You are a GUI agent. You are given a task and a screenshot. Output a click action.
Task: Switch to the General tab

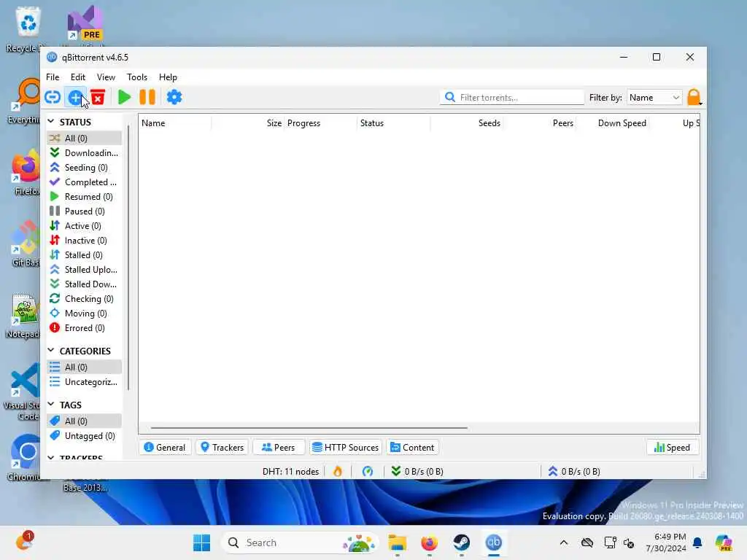pyautogui.click(x=165, y=448)
